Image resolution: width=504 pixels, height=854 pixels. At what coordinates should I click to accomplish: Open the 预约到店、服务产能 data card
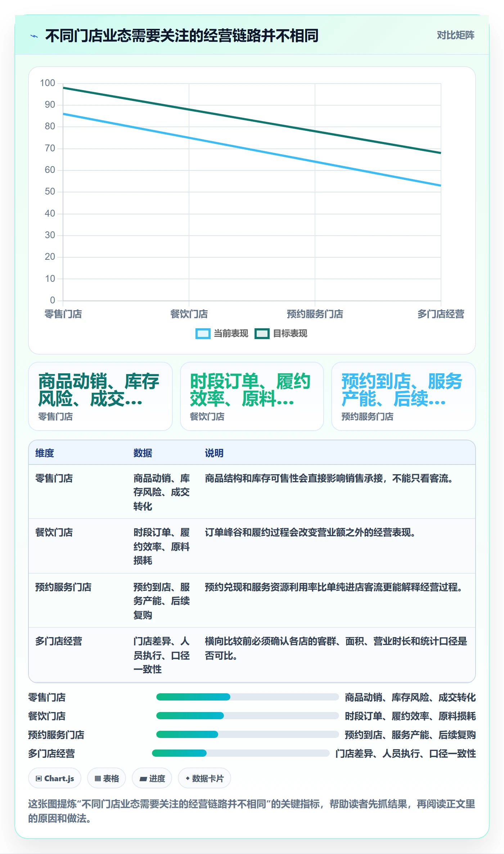(x=404, y=396)
